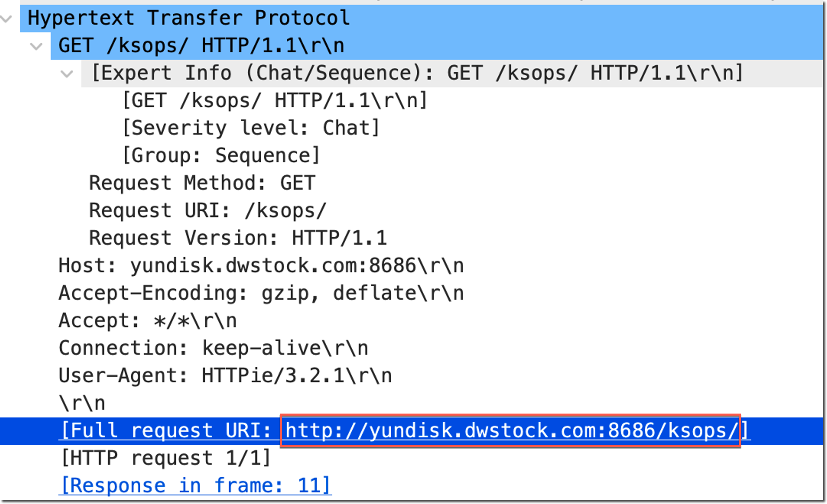827x504 pixels.
Task: Select the bracketed GET line under Expert Info
Action: [275, 101]
